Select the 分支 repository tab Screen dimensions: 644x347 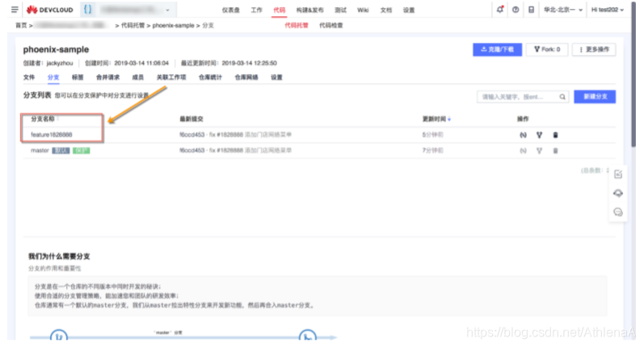click(x=53, y=77)
